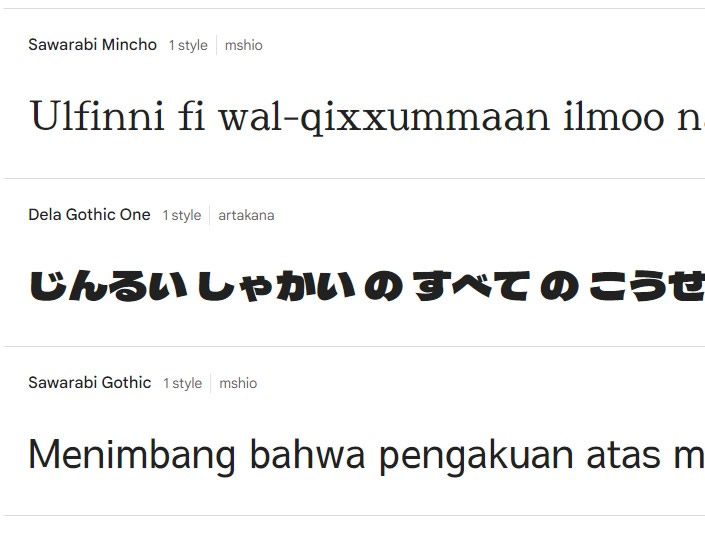Open the Dela Gothic One font link
Viewport: 705px width, 539px height.
pos(89,215)
